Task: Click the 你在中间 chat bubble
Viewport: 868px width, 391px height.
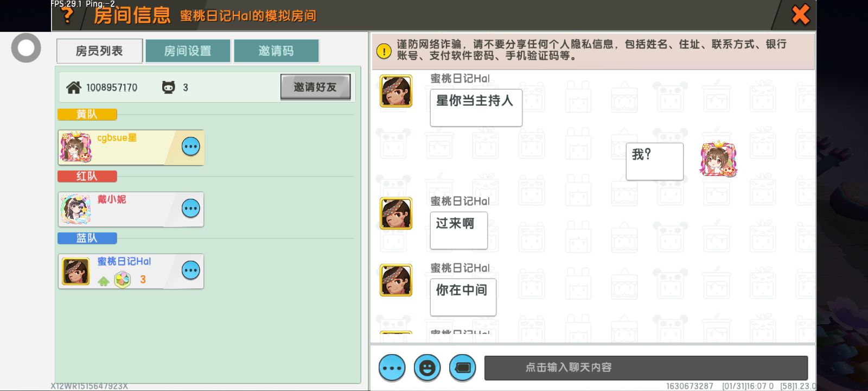Action: tap(463, 297)
